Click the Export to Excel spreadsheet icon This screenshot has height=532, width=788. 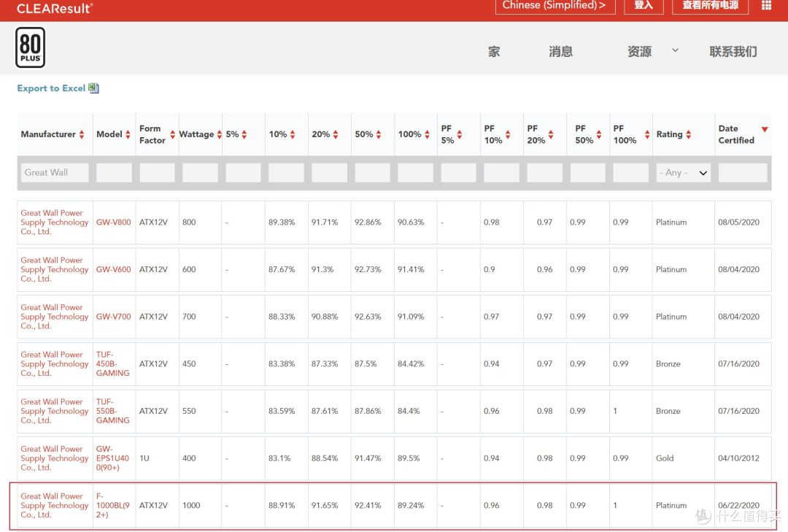[x=93, y=88]
